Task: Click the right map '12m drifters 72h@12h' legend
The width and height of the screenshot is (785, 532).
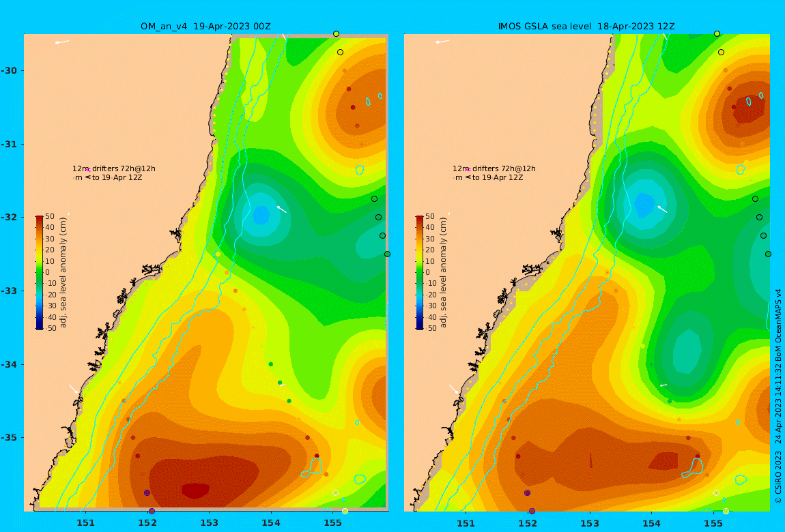Action: click(494, 168)
